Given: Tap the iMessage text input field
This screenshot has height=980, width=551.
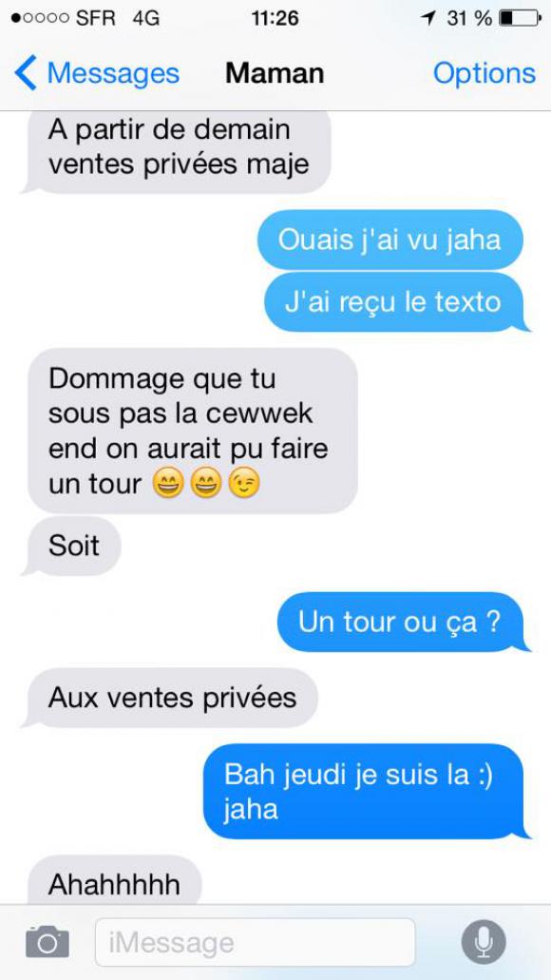Looking at the screenshot, I should tap(255, 942).
